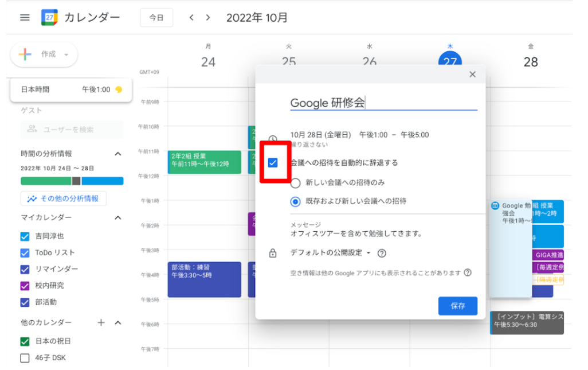Image resolution: width=588 pixels, height=370 pixels.
Task: Open the hamburger main menu
Action: pos(25,18)
